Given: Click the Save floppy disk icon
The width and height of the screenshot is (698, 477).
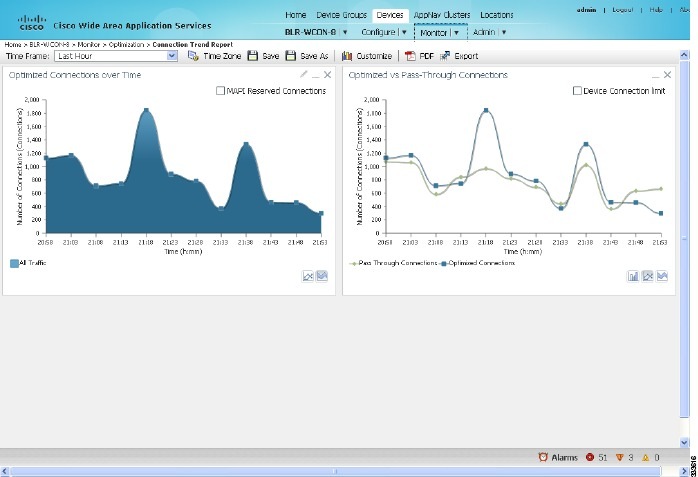Looking at the screenshot, I should coord(253,56).
